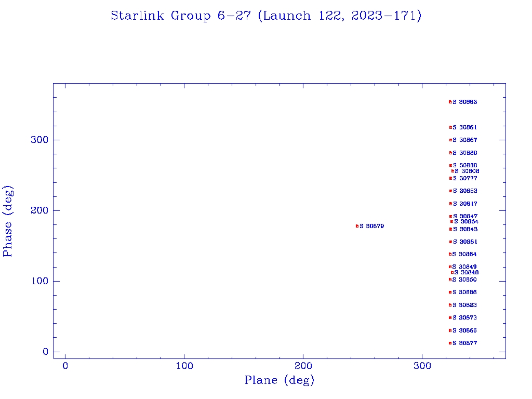Select the "0" tick label on Plane axis
Image resolution: width=532 pixels, height=399 pixels.
65,366
